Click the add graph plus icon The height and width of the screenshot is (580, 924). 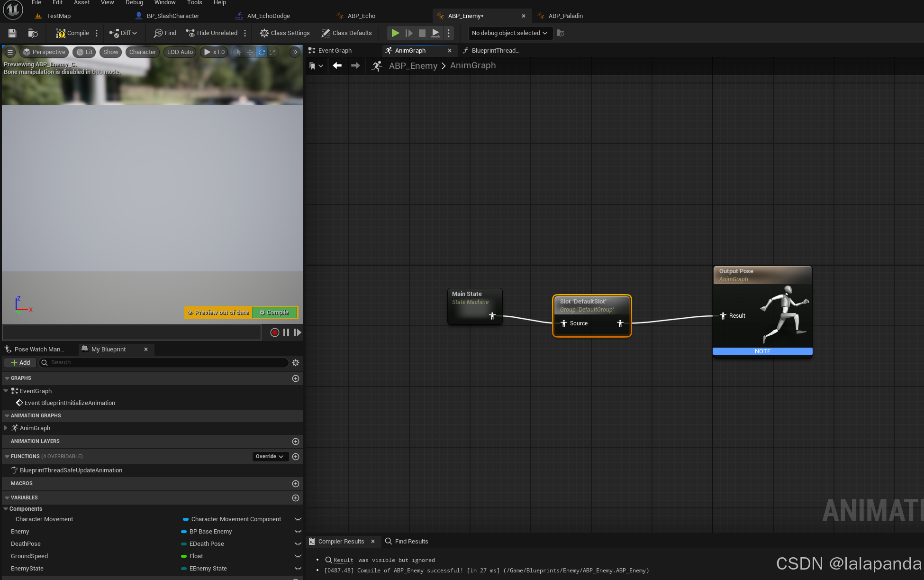296,378
